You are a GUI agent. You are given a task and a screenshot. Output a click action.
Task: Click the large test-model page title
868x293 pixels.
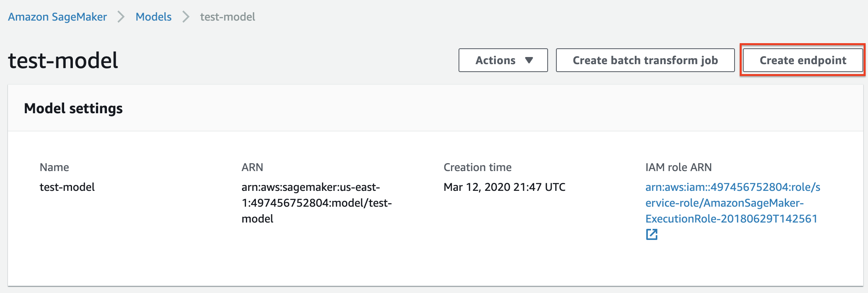click(x=63, y=61)
